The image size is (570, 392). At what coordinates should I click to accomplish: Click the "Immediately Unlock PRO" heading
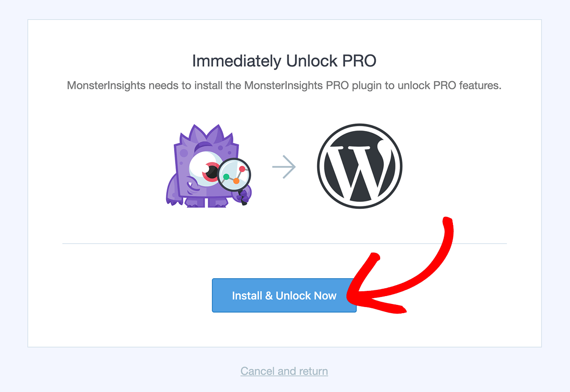coord(284,61)
